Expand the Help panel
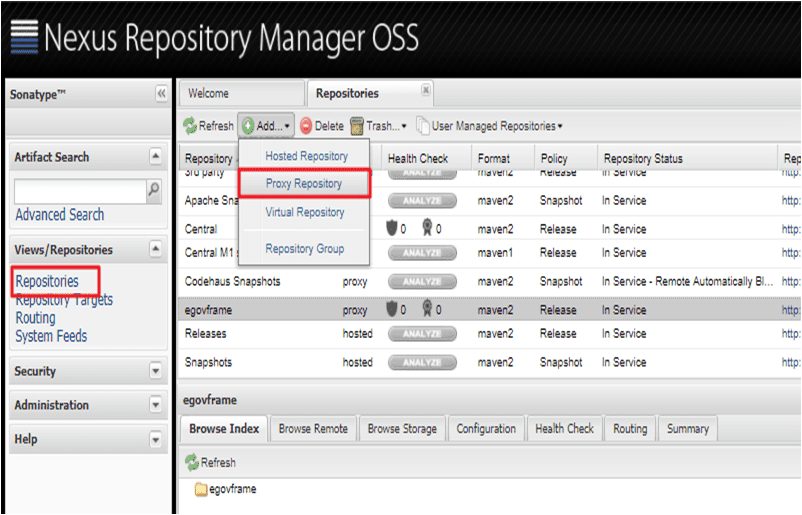Viewport: 802px width, 515px height. (x=156, y=439)
